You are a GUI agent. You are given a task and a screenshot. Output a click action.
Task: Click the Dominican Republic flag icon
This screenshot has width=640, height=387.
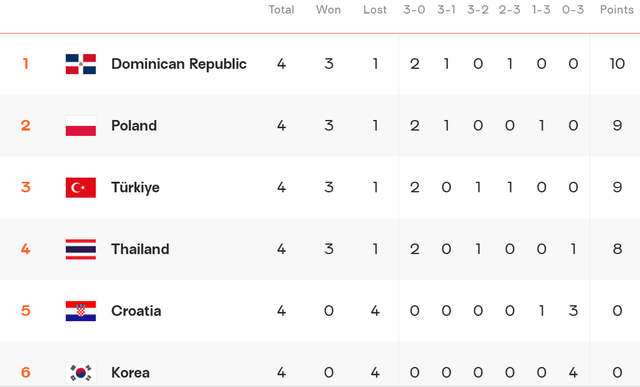click(81, 64)
